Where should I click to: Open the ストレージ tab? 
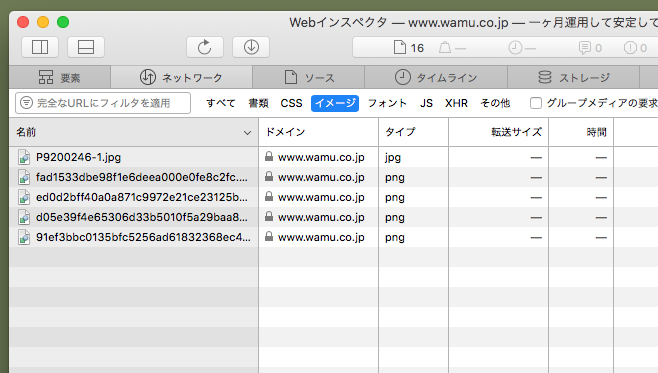[x=574, y=77]
